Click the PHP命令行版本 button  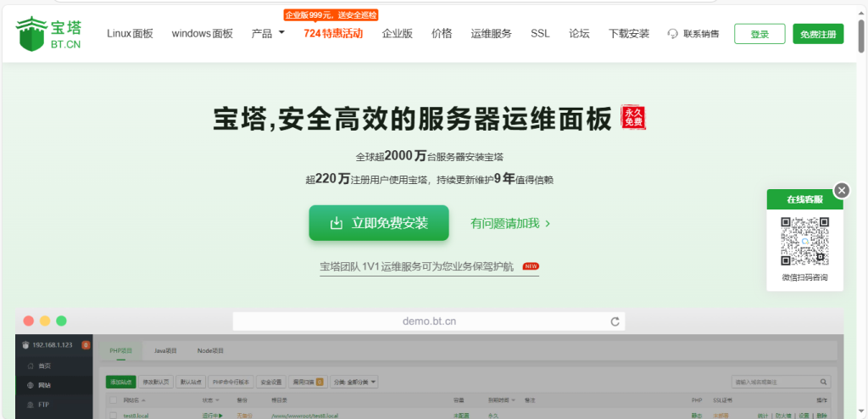click(232, 382)
